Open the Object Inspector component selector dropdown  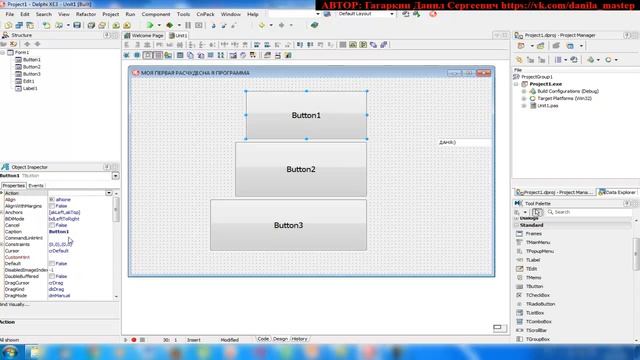116,176
